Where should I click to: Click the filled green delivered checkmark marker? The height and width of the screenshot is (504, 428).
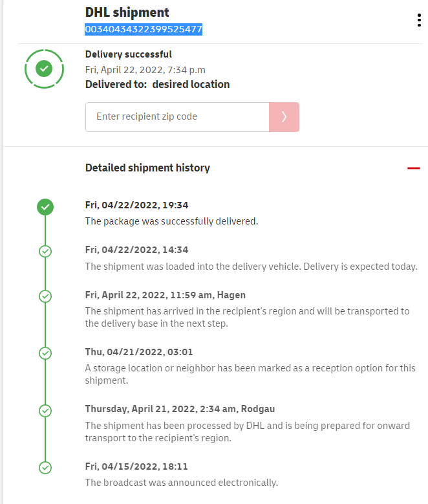coord(45,207)
